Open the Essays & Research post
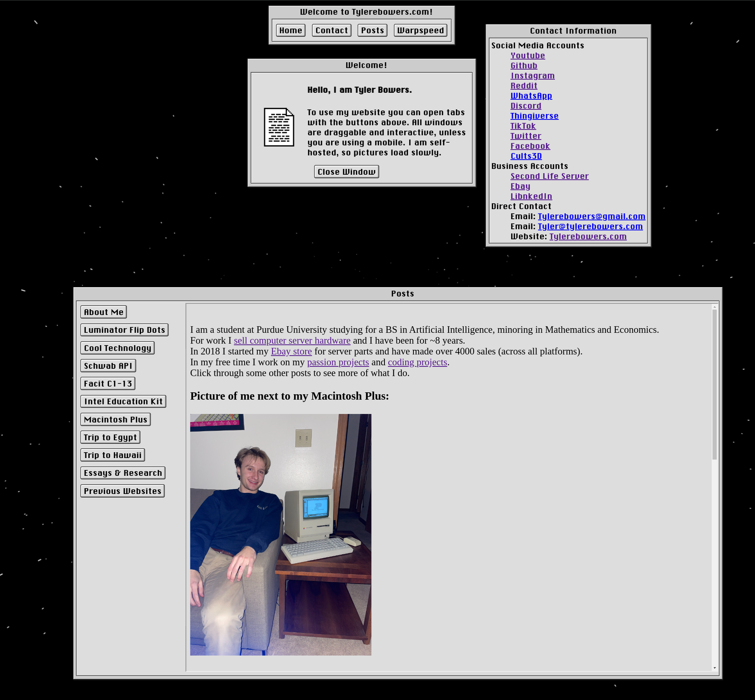This screenshot has width=755, height=700. coord(123,472)
